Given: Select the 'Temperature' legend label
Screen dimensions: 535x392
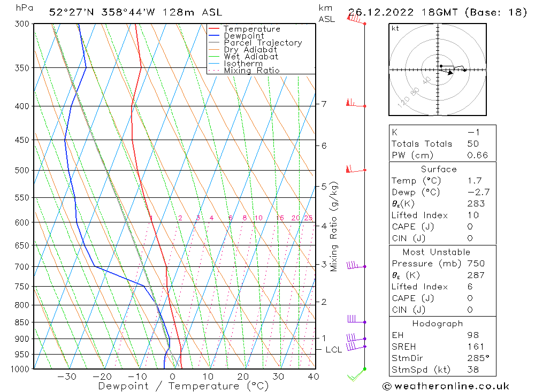Looking at the screenshot, I should pyautogui.click(x=252, y=29).
